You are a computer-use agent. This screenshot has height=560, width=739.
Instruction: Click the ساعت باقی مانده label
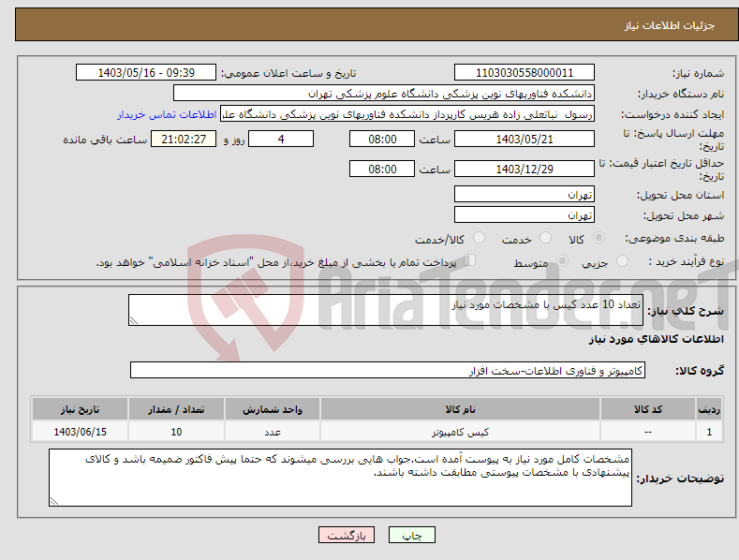point(105,140)
